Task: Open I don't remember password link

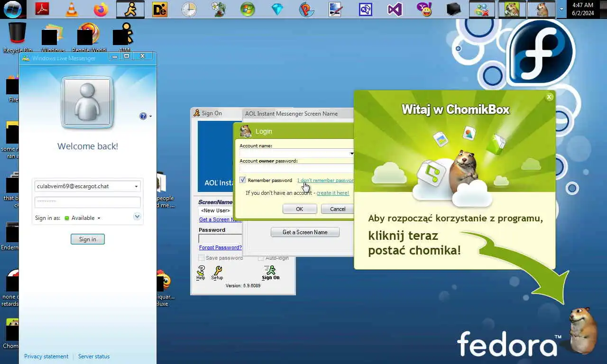Action: point(325,180)
